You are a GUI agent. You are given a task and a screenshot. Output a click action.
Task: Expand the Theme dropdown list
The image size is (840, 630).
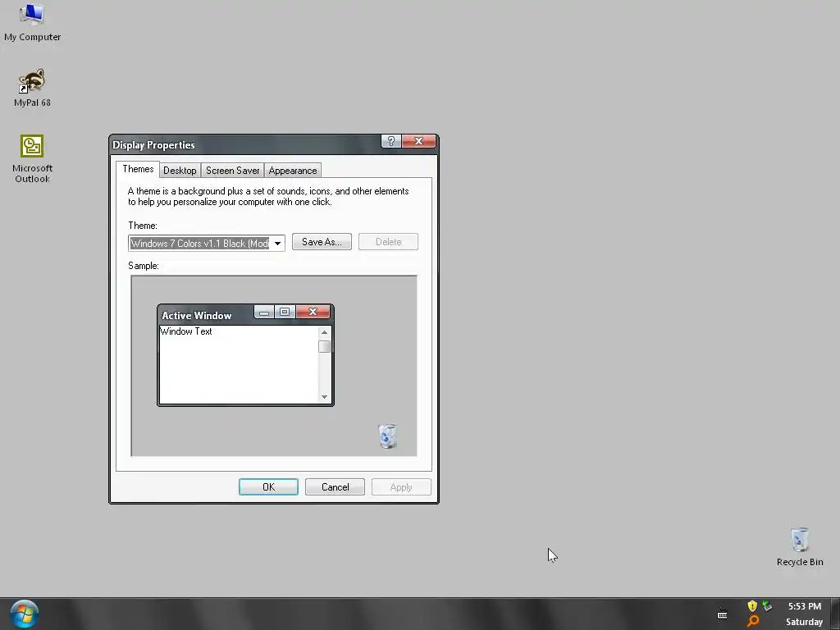[277, 243]
